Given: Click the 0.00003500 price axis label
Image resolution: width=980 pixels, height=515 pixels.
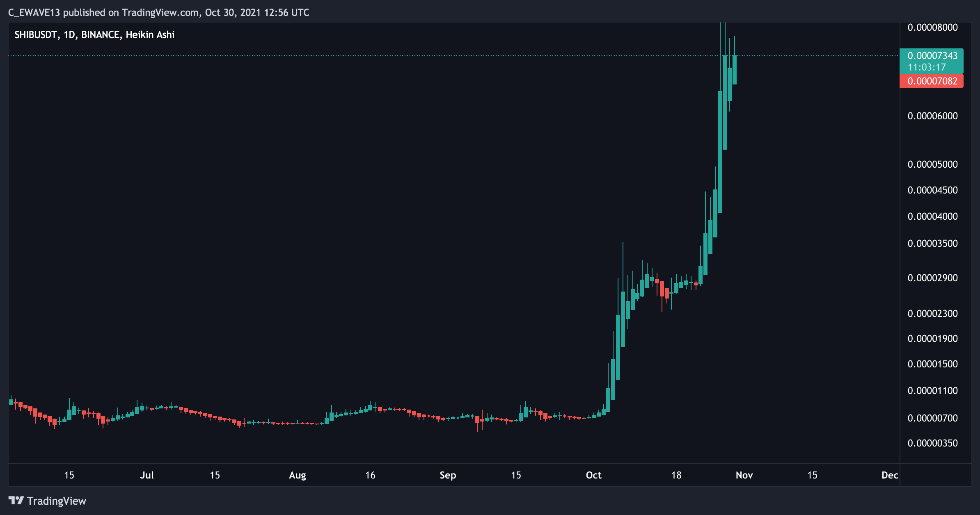Looking at the screenshot, I should pos(932,244).
